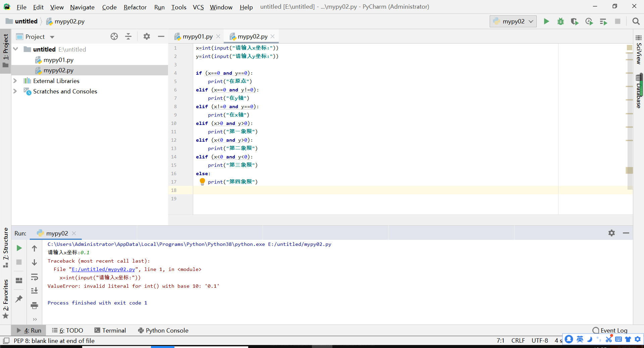The image size is (644, 348).
Task: Start debugging with the bug icon
Action: click(x=560, y=21)
